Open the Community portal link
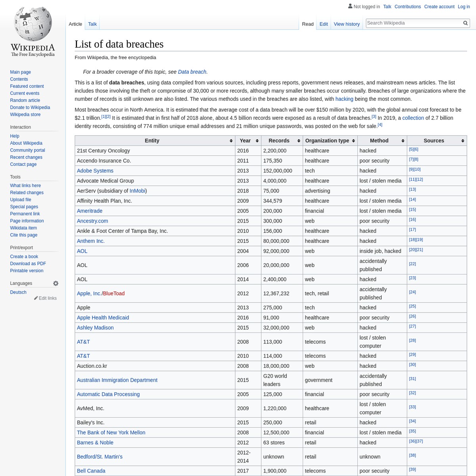 tap(27, 150)
